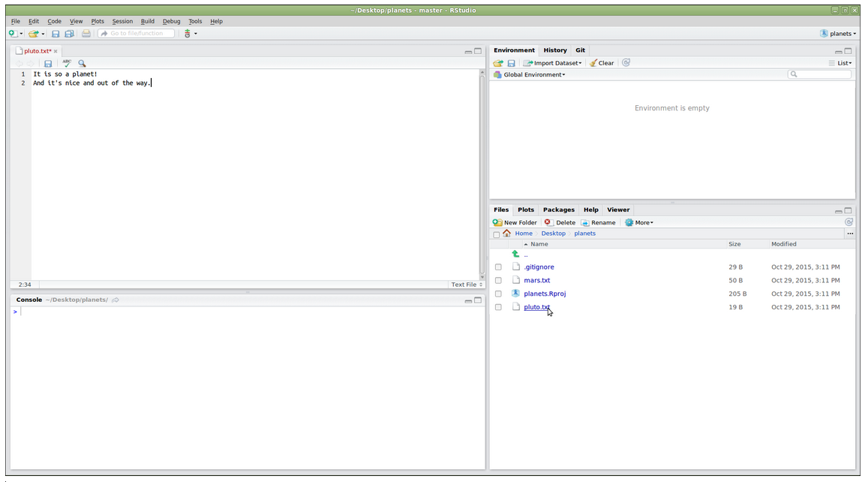Viewport: 868px width, 482px height.
Task: Switch to the Git tab
Action: (x=580, y=50)
